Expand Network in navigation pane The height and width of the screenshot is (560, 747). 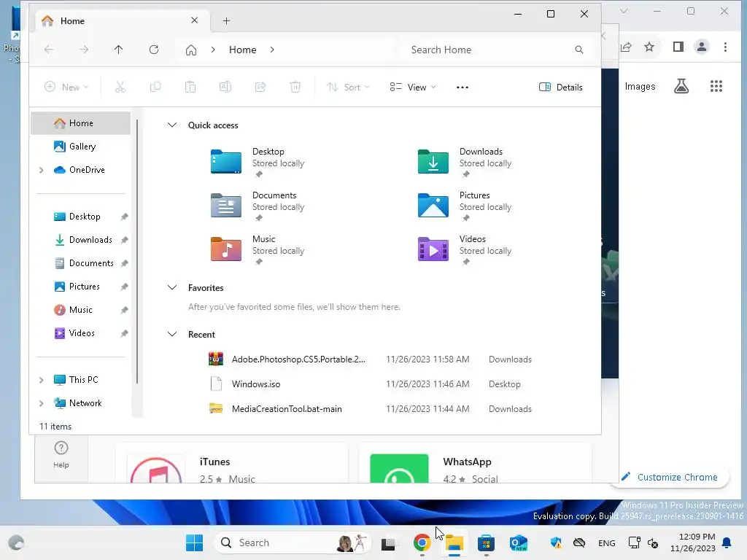click(42, 403)
